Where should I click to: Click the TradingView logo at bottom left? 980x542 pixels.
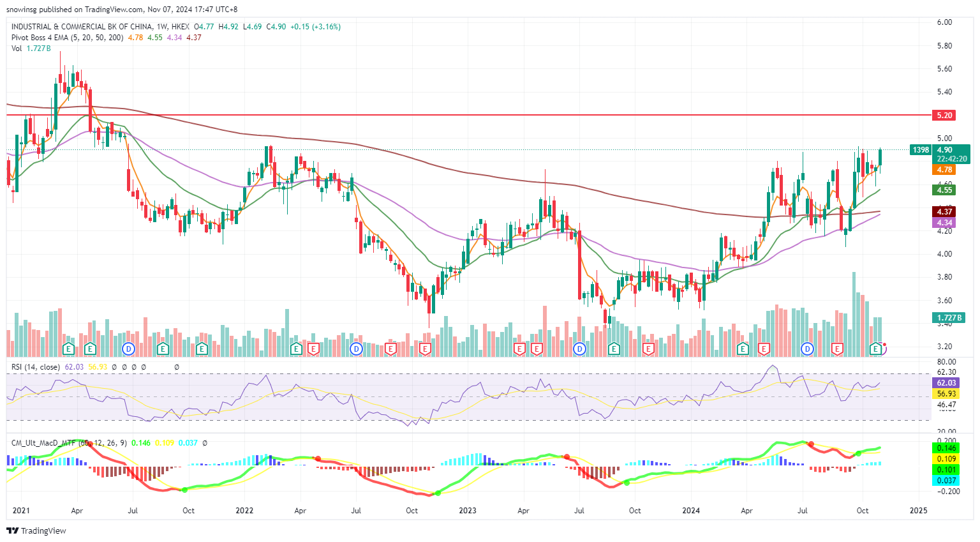[x=36, y=531]
